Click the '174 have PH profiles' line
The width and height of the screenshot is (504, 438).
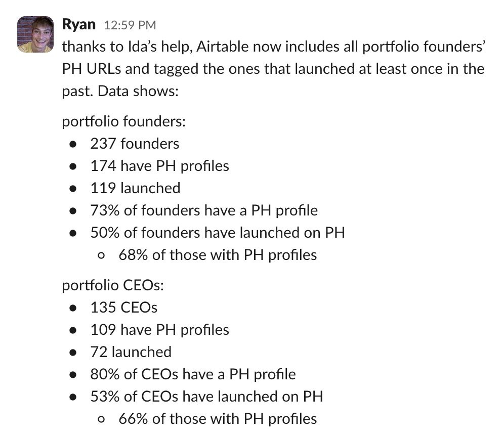[x=160, y=166]
